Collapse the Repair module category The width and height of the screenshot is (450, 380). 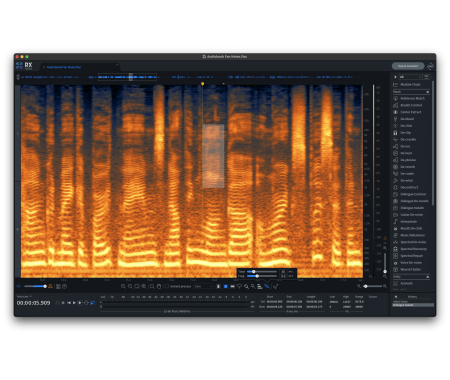tap(427, 92)
